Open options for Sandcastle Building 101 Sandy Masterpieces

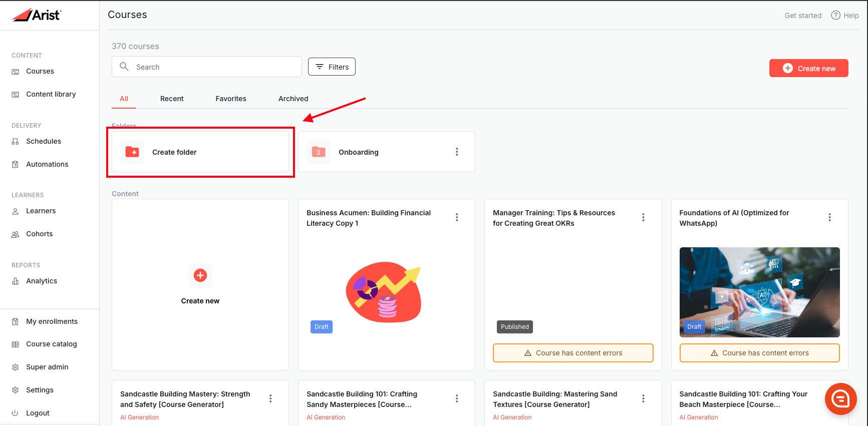(x=457, y=398)
